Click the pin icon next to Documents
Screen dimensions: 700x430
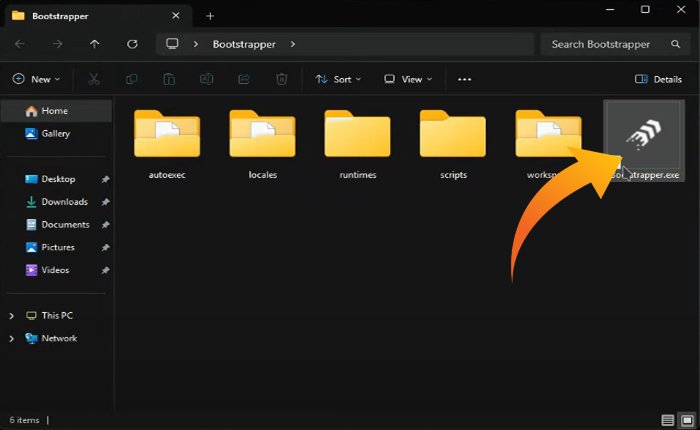[105, 225]
